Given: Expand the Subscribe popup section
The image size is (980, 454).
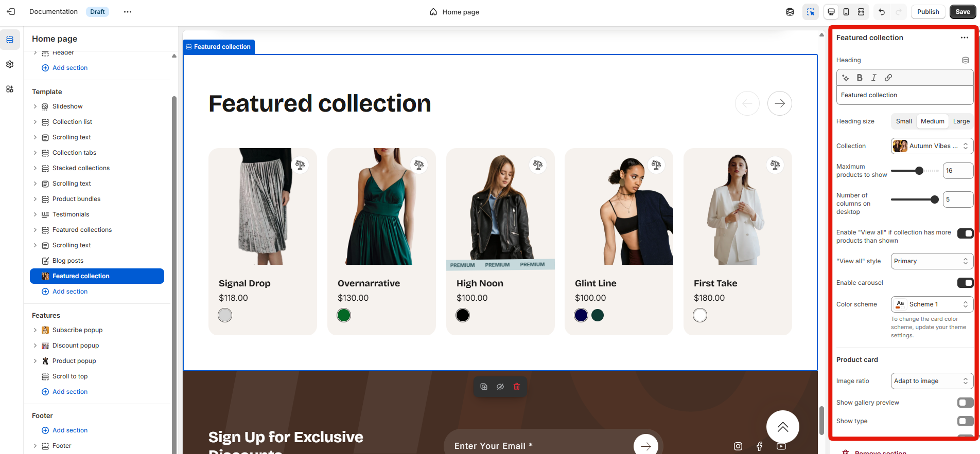Looking at the screenshot, I should (x=35, y=330).
